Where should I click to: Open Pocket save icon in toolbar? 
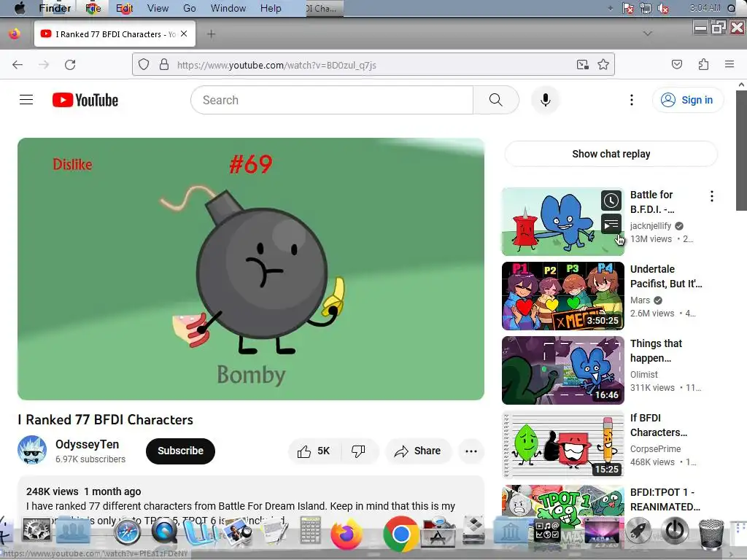click(x=676, y=64)
